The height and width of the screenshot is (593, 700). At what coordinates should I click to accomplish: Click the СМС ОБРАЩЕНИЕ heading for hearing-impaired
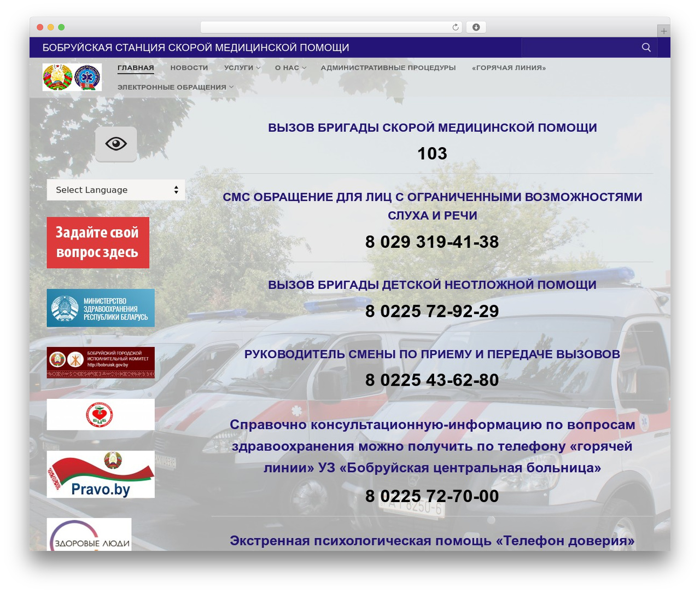pyautogui.click(x=432, y=206)
